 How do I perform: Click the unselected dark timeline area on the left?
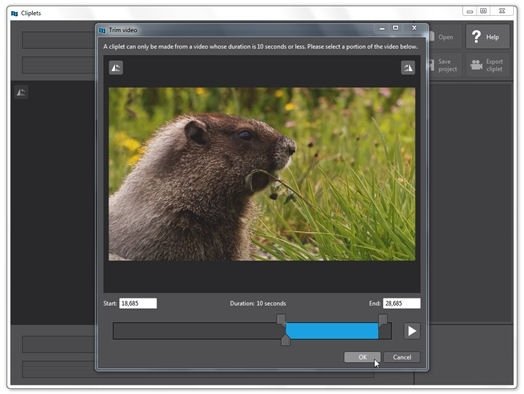[x=199, y=331]
